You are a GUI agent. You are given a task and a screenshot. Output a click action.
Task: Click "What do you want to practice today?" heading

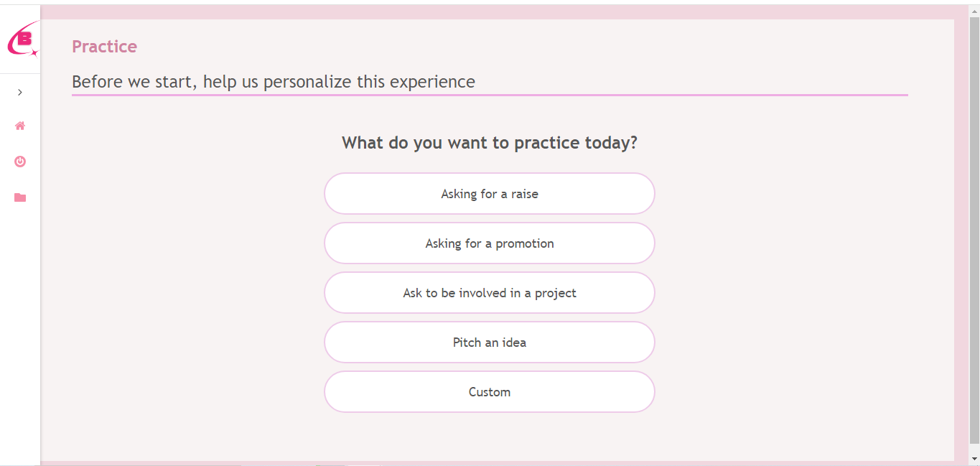(489, 143)
